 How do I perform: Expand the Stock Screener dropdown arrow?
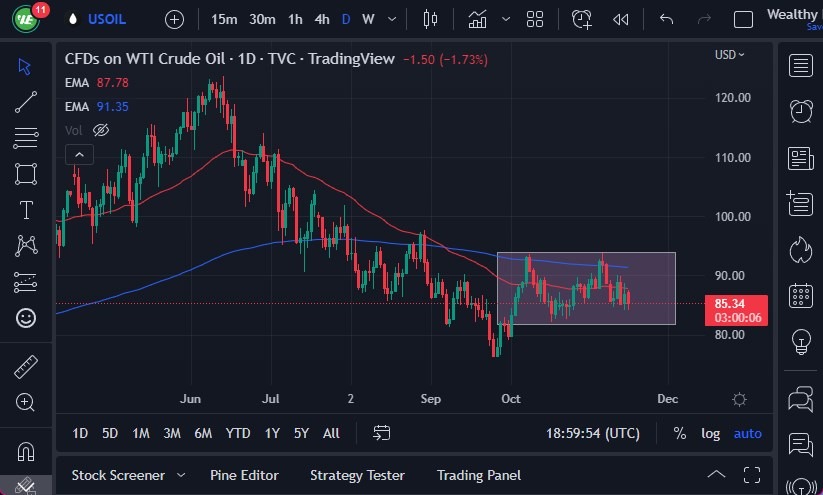coord(181,475)
